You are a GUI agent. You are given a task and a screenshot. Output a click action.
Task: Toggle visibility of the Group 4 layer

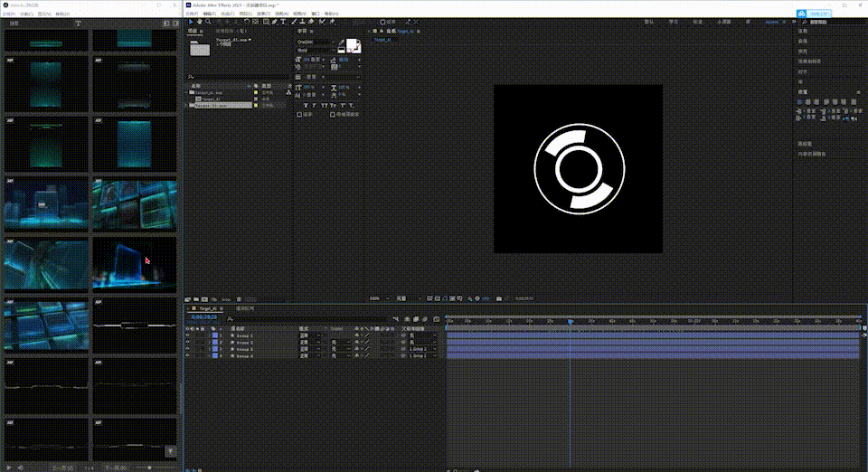tap(188, 355)
